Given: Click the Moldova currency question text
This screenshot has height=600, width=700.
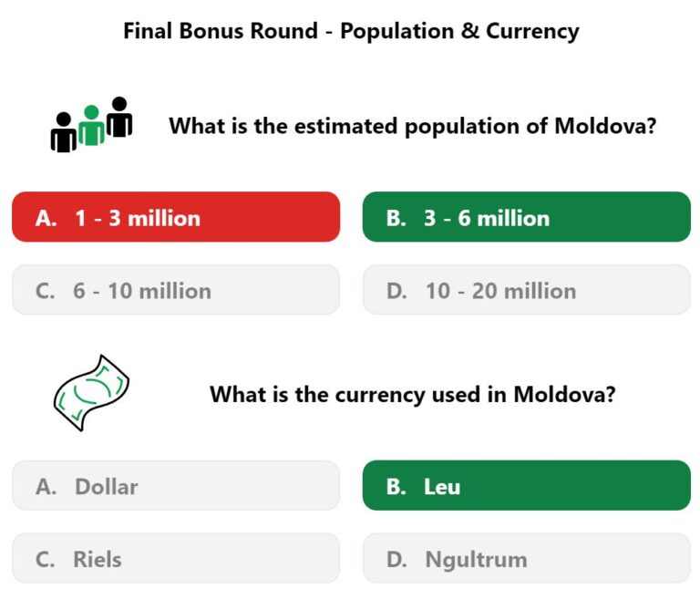Looking at the screenshot, I should (x=413, y=395).
